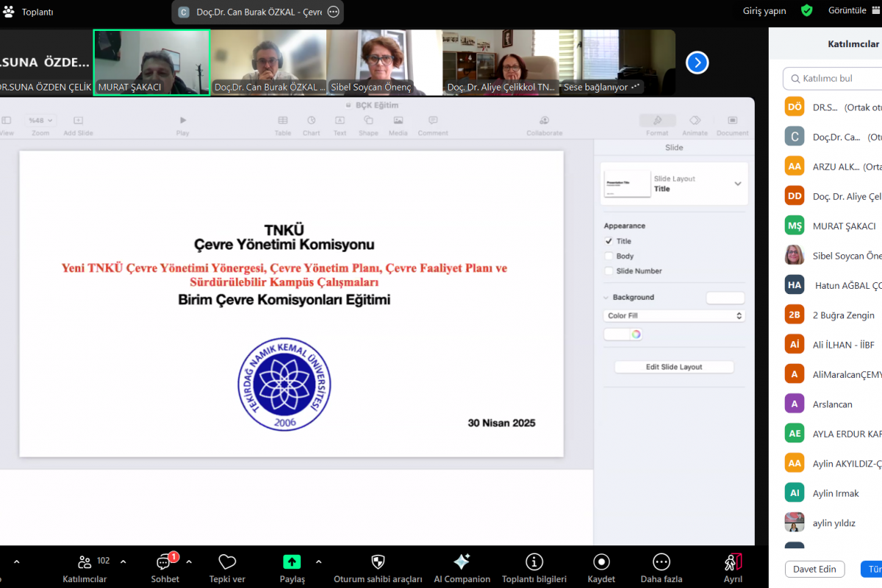The height and width of the screenshot is (588, 882).
Task: Click the Text icon in Keynote toolbar
Action: (x=340, y=121)
